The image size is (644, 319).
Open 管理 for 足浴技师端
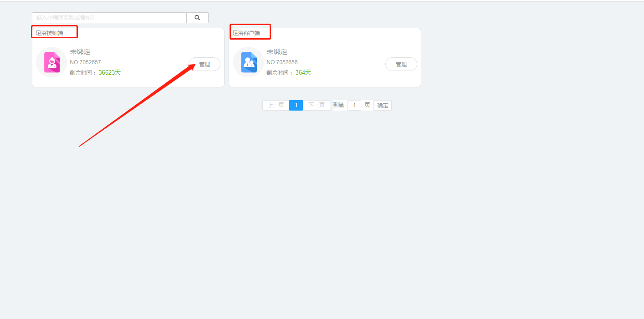[x=204, y=64]
